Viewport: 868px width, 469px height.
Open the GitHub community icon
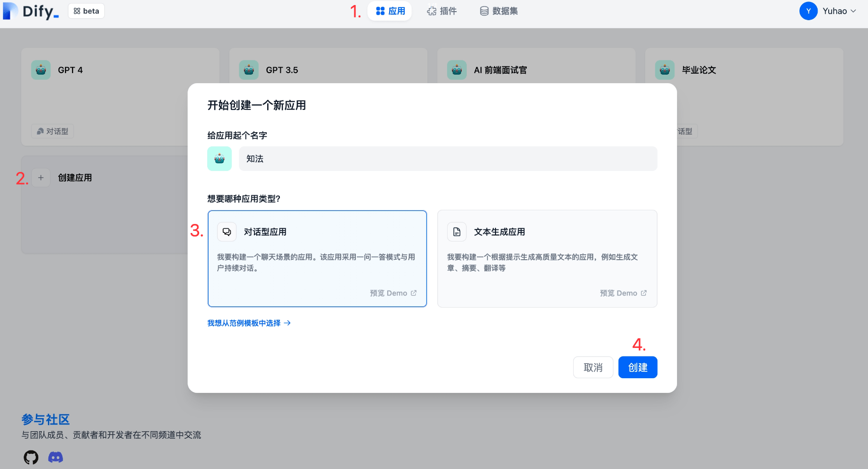[x=31, y=457]
